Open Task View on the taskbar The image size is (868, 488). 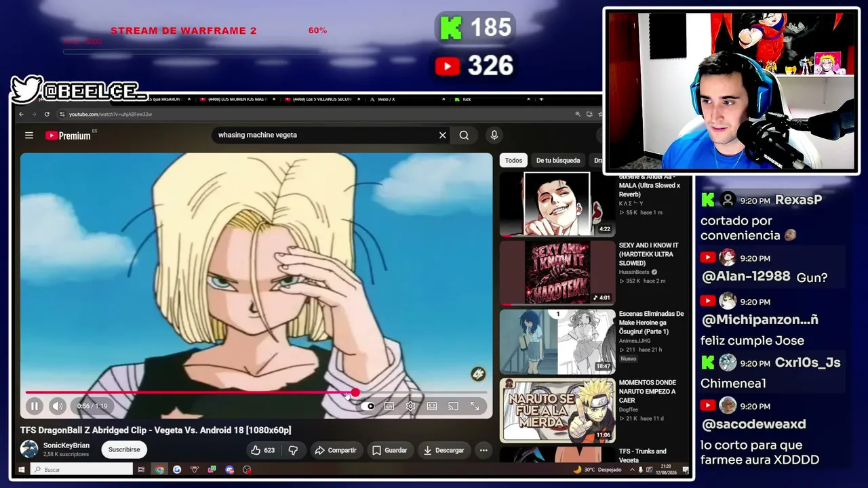[141, 469]
